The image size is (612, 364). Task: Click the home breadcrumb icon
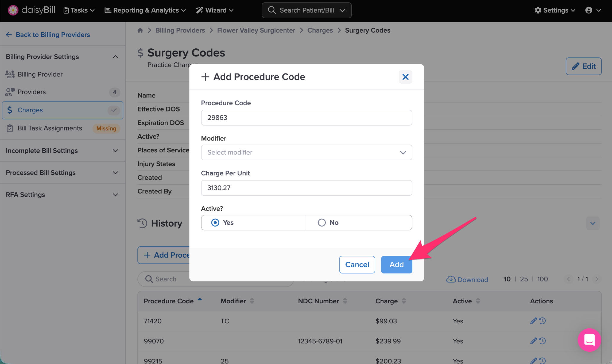140,30
